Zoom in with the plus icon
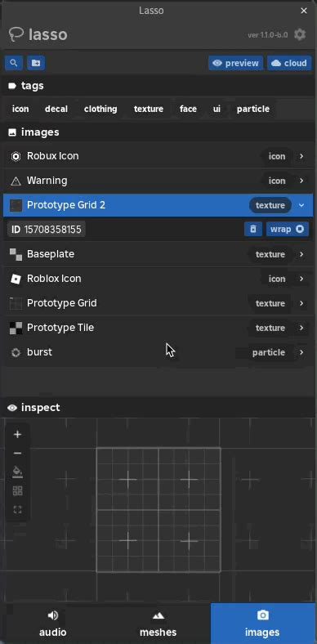317x644 pixels. click(17, 435)
